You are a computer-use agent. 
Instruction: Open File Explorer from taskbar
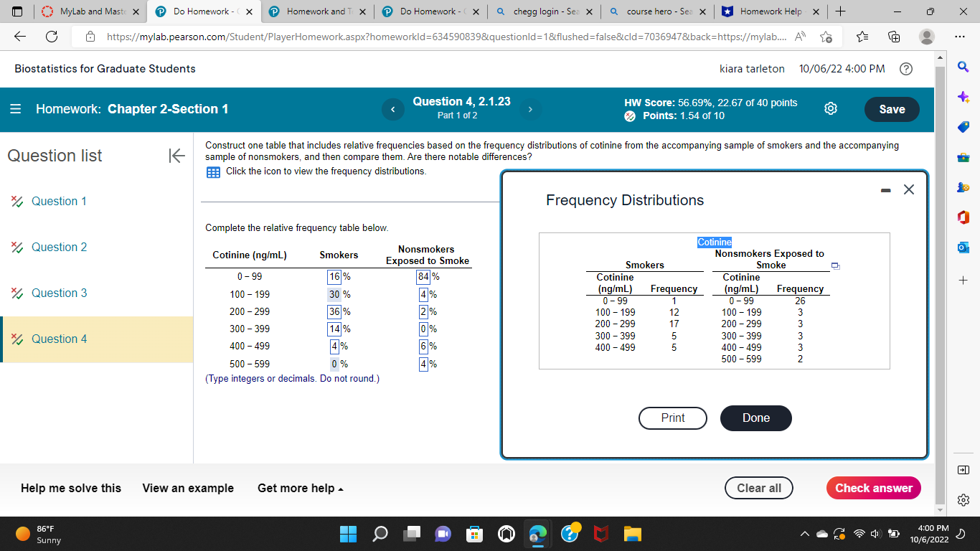click(632, 534)
